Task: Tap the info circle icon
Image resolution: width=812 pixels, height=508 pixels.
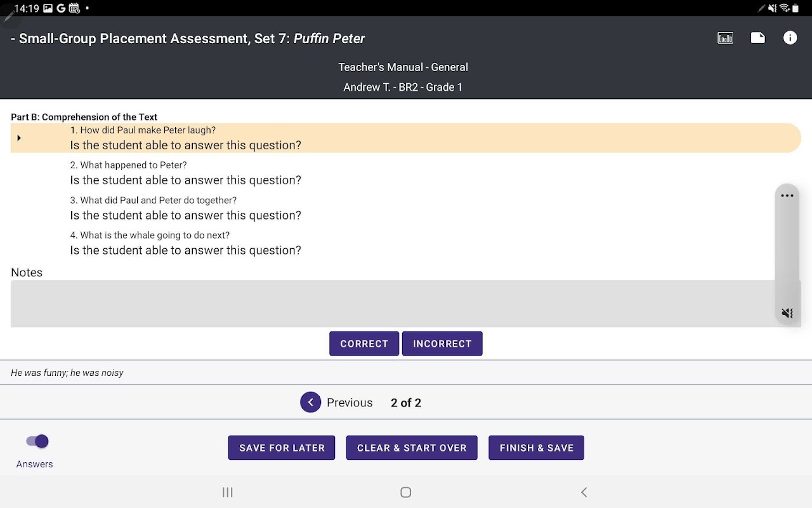Action: pyautogui.click(x=790, y=38)
